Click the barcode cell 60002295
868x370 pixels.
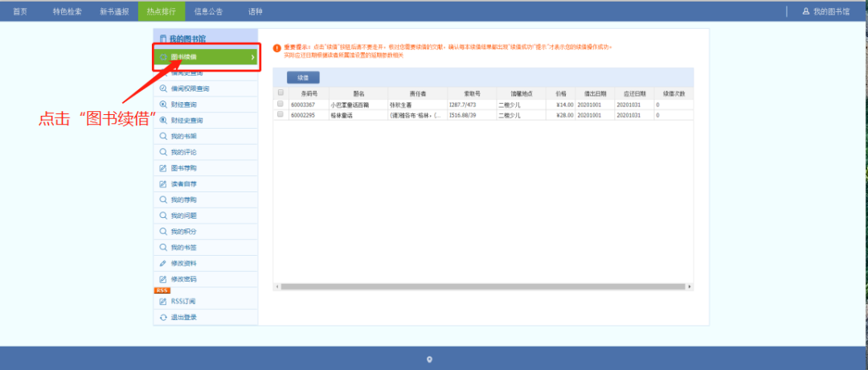303,115
